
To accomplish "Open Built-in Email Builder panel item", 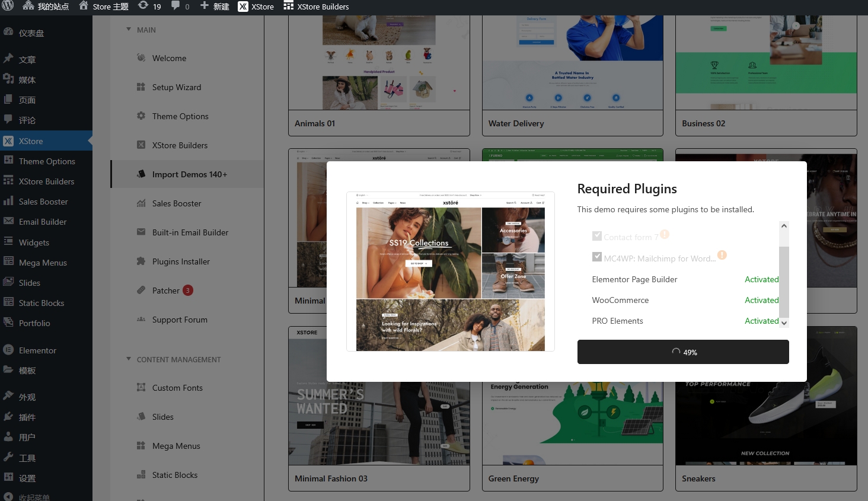I will (187, 232).
